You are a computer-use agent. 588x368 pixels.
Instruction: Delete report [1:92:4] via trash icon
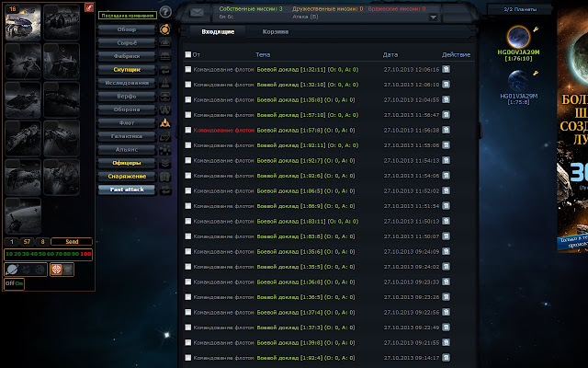[x=446, y=358]
